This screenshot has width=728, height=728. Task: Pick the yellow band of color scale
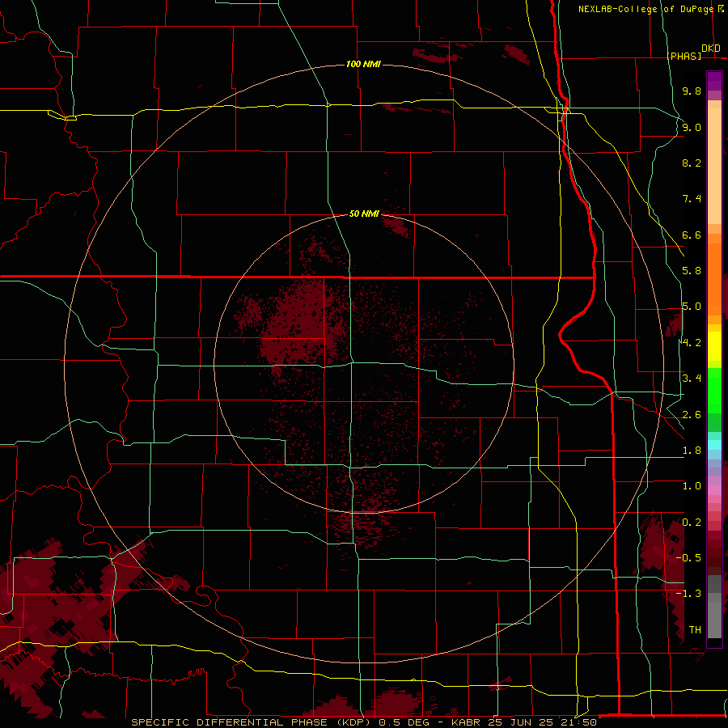(714, 346)
